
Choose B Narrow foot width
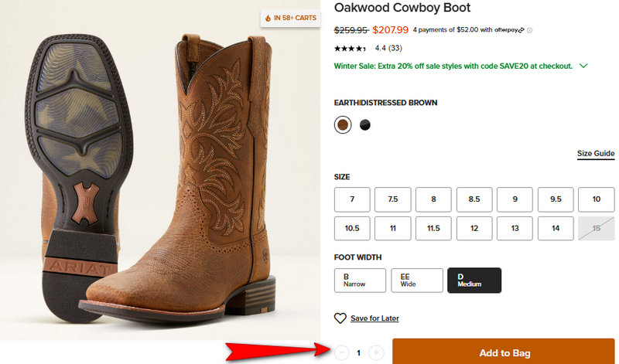[360, 281]
